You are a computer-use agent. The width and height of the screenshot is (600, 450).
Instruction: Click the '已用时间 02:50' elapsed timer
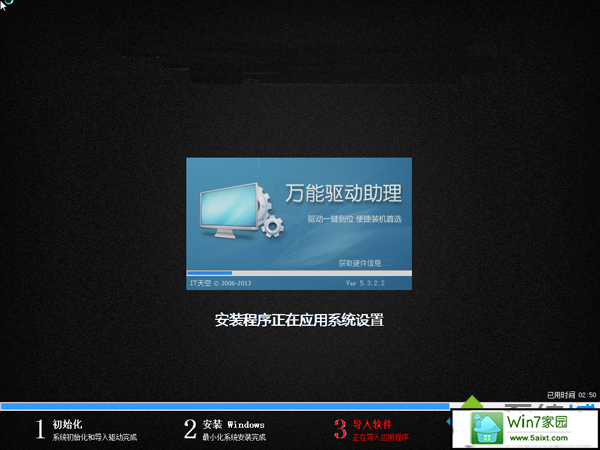tap(571, 395)
